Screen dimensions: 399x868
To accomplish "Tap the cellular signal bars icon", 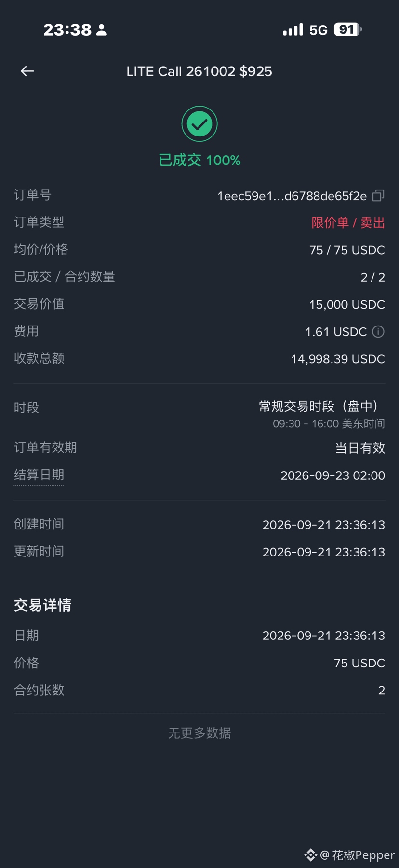I will pos(293,30).
